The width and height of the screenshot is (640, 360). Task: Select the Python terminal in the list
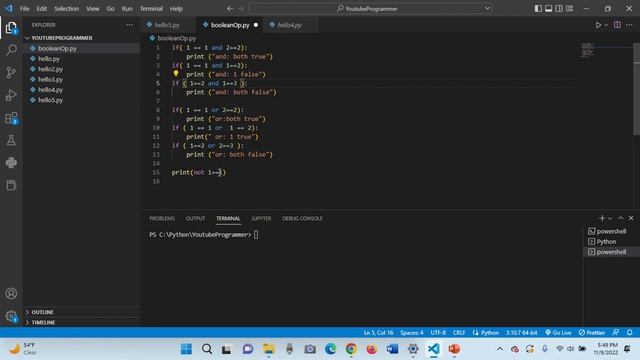[610, 242]
